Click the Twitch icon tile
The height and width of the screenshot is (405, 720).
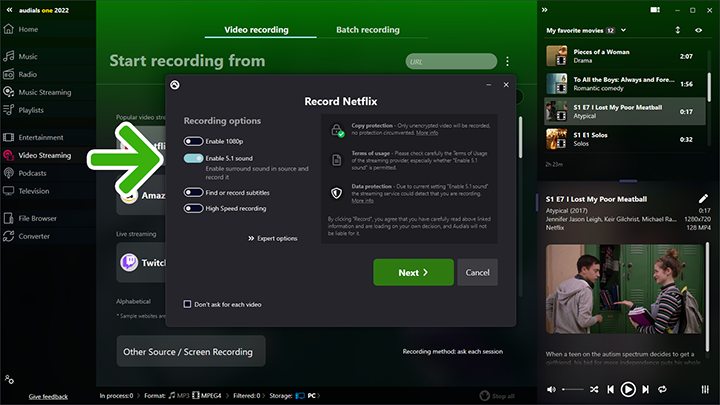[x=129, y=263]
